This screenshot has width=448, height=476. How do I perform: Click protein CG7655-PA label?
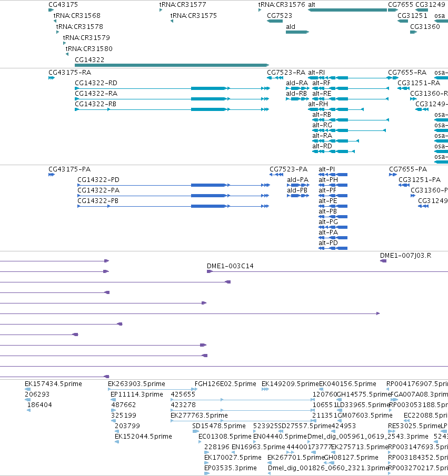click(408, 169)
